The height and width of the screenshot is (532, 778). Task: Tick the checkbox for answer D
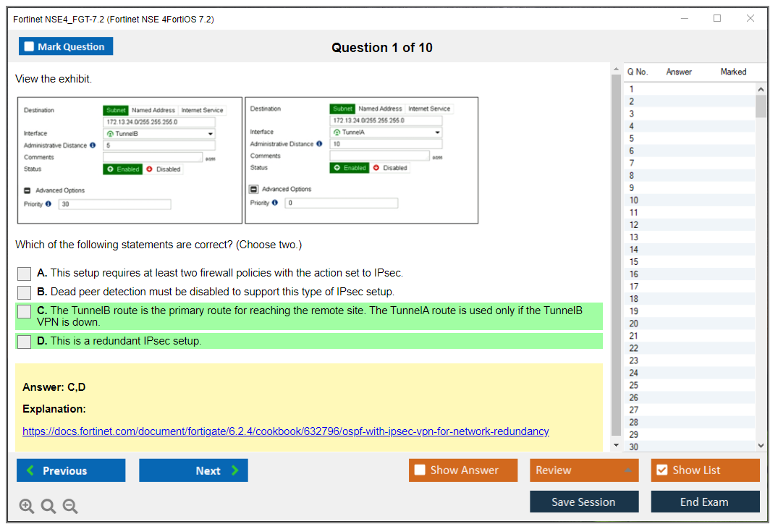(x=25, y=342)
